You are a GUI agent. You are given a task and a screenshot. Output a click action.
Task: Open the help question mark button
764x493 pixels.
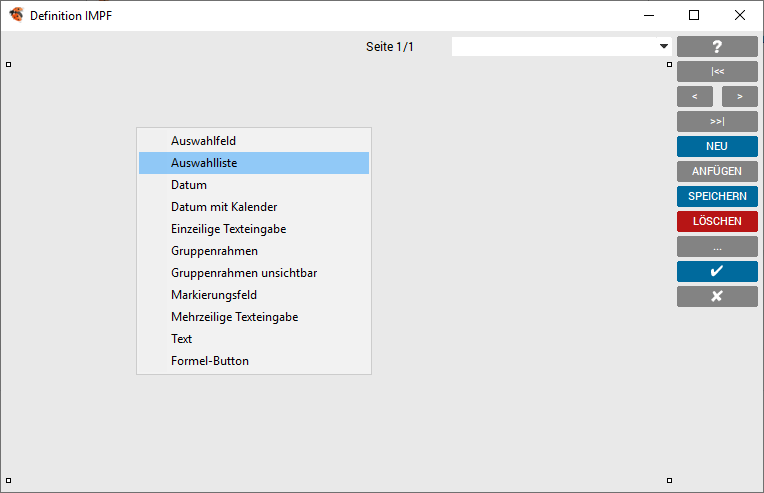[x=717, y=47]
